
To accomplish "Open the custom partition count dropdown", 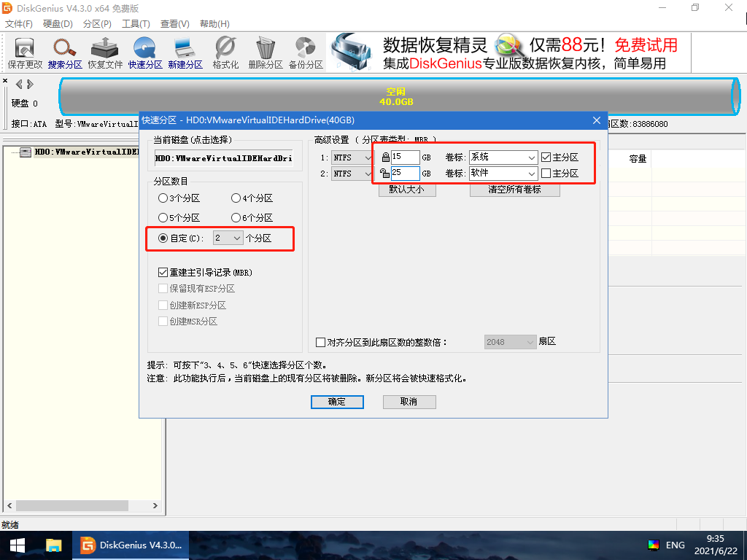I will (228, 238).
